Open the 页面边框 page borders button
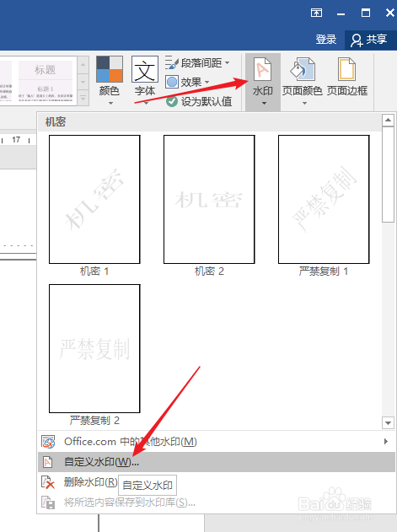 [346, 78]
